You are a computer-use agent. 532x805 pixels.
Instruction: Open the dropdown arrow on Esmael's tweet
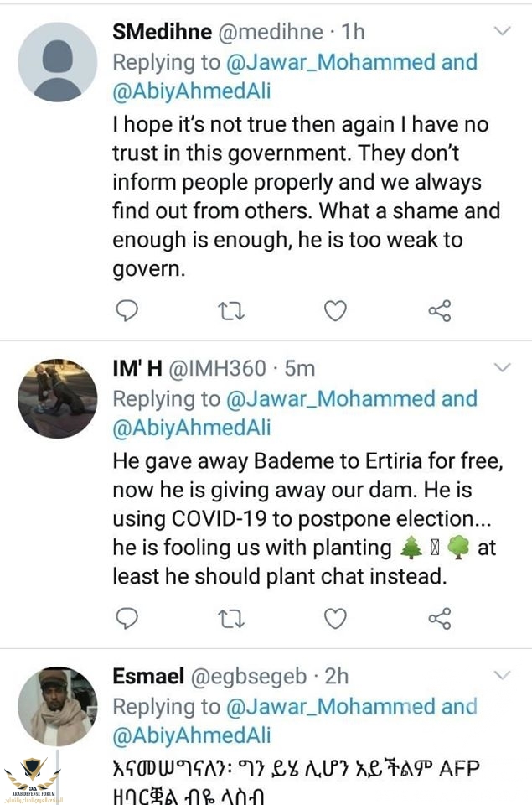[x=501, y=675]
